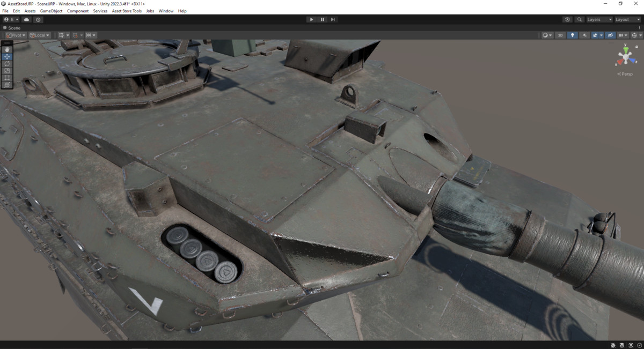Open the editor search window
This screenshot has width=644, height=349.
click(579, 19)
